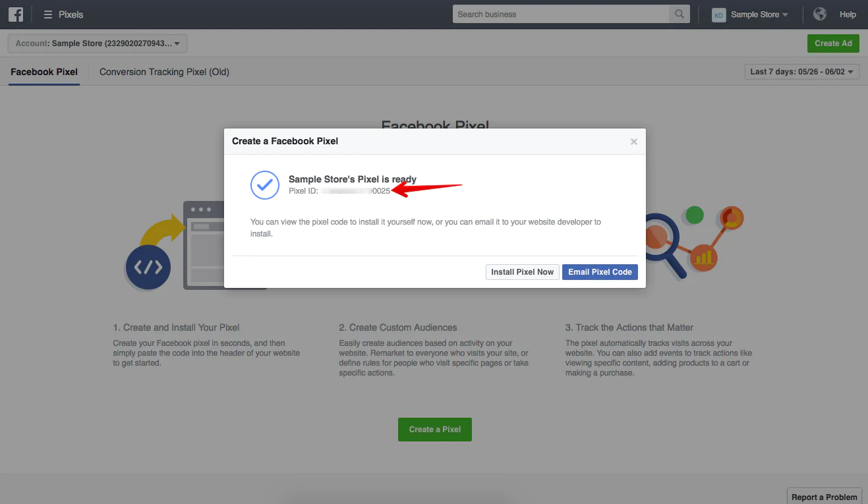
Task: Click the blue checkmark circle icon
Action: 265,185
